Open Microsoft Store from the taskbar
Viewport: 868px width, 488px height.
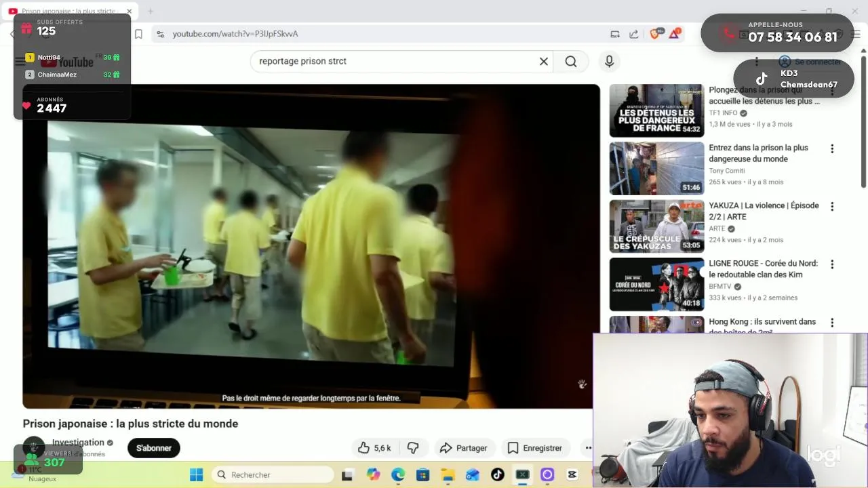click(x=422, y=474)
